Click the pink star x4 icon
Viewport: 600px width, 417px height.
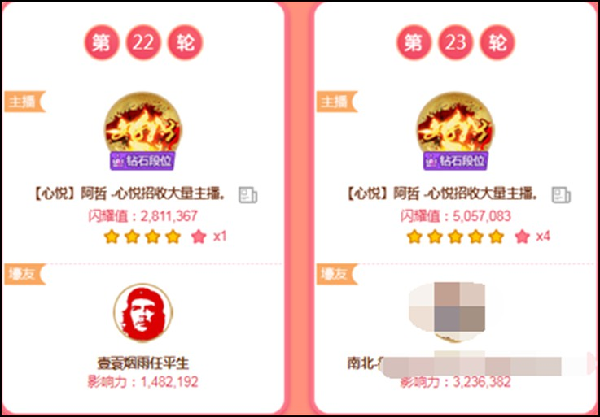pyautogui.click(x=522, y=237)
